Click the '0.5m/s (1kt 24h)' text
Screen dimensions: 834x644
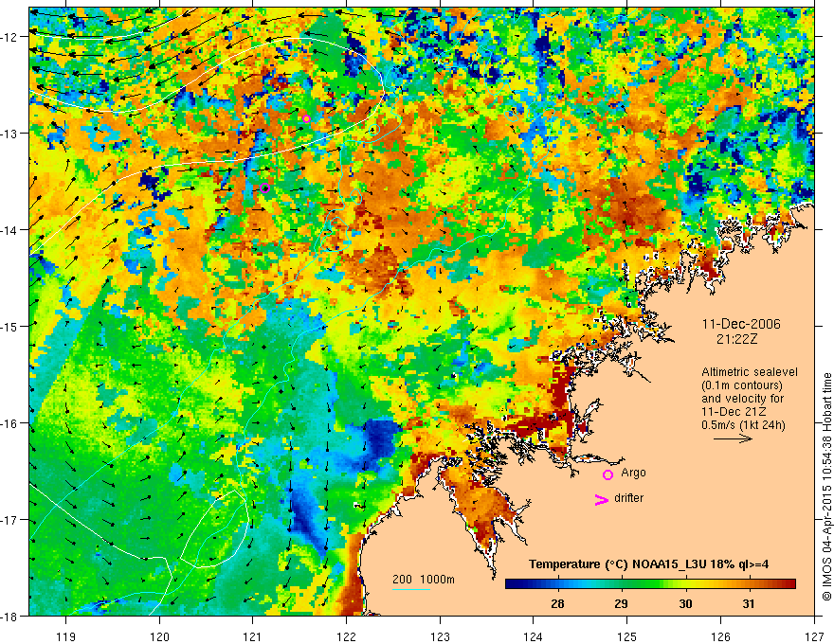(x=744, y=425)
